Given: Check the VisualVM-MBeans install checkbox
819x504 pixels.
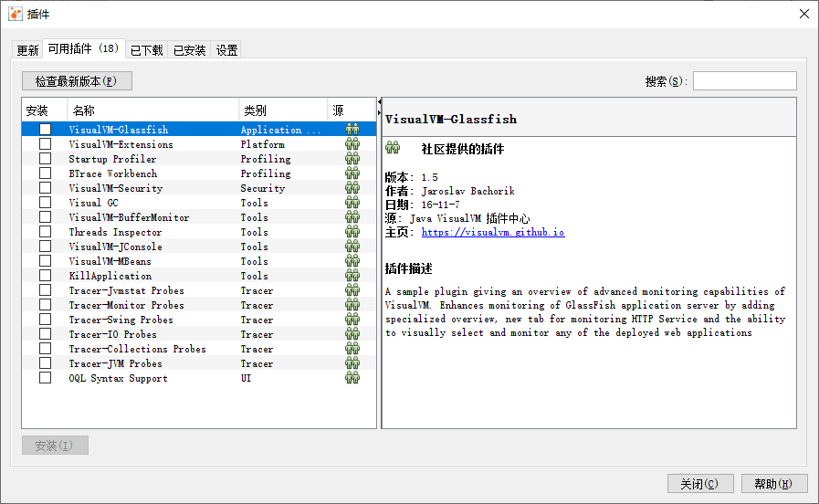Looking at the screenshot, I should click(46, 260).
